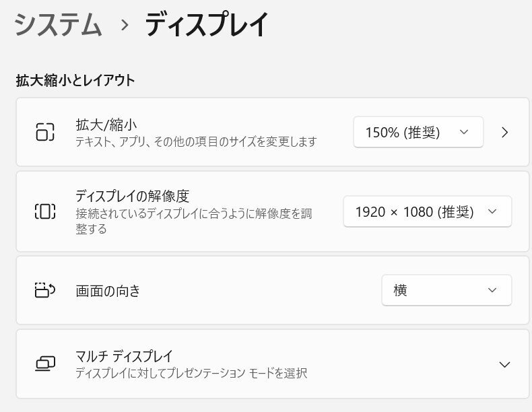Select the ディスプレイの解像度 row label
The image size is (532, 412).
click(132, 197)
